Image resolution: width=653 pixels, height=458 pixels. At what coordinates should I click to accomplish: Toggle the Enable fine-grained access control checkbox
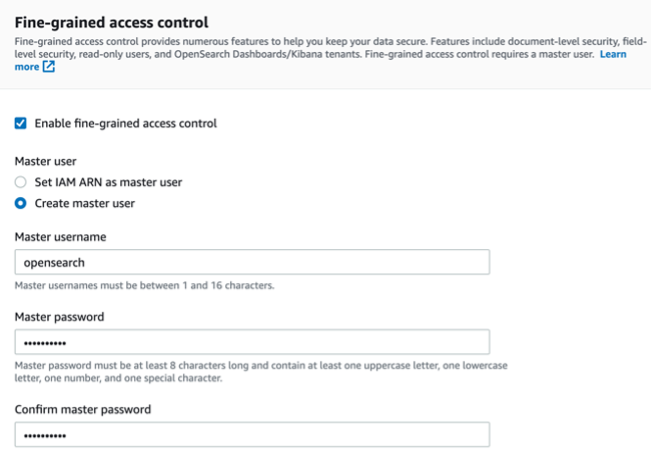(x=21, y=123)
